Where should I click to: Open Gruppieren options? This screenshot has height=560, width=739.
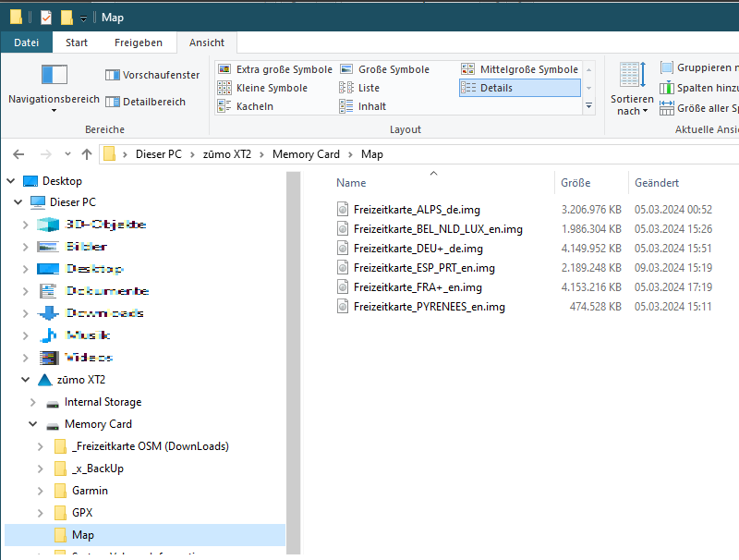tap(699, 67)
